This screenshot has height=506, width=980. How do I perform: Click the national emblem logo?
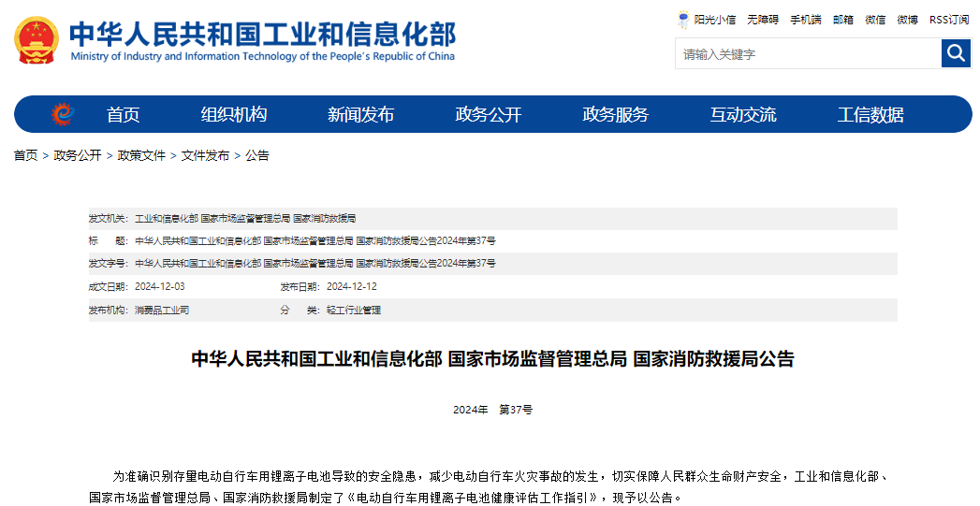pos(37,40)
